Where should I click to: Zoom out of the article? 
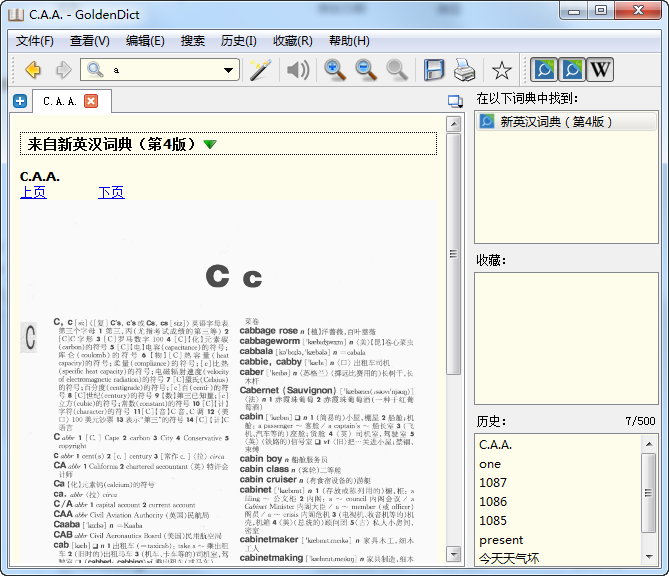pyautogui.click(x=366, y=70)
